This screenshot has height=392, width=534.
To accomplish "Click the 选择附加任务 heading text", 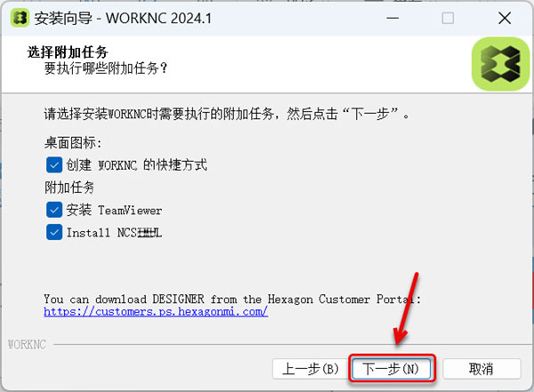I will 68,52.
